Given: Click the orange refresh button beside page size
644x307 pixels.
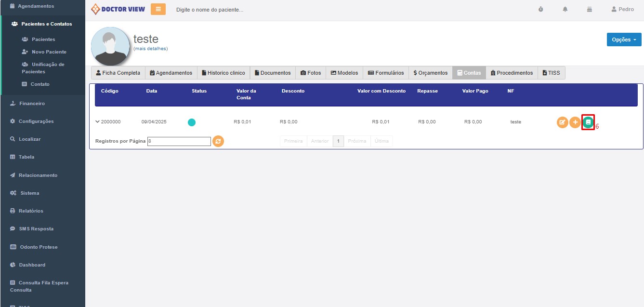Looking at the screenshot, I should tap(218, 141).
